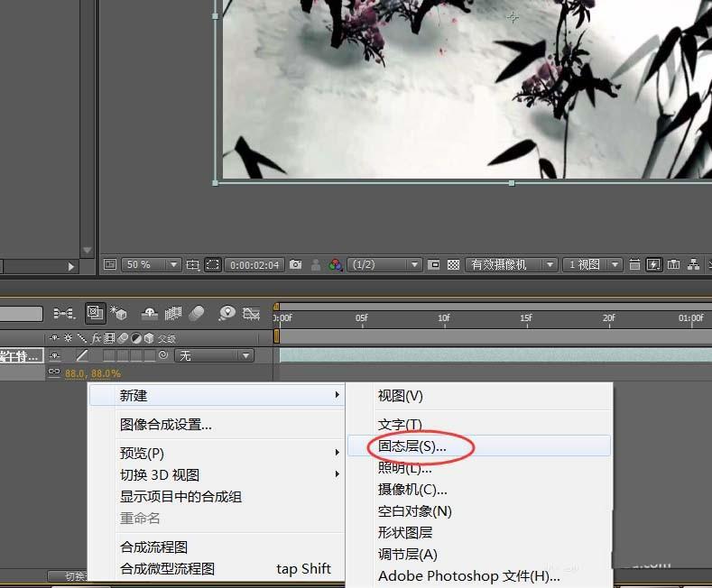Click the frame blend filmstrip column header

click(109, 338)
